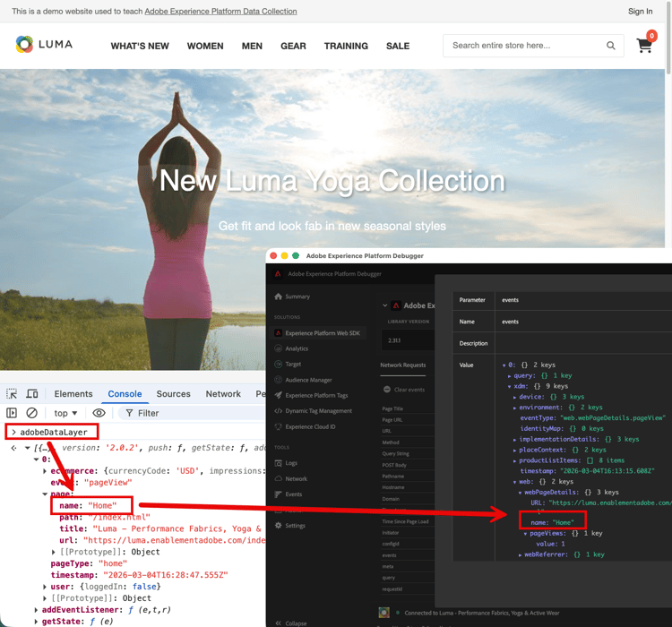
Task: Show the console sidebar icon
Action: pos(12,413)
